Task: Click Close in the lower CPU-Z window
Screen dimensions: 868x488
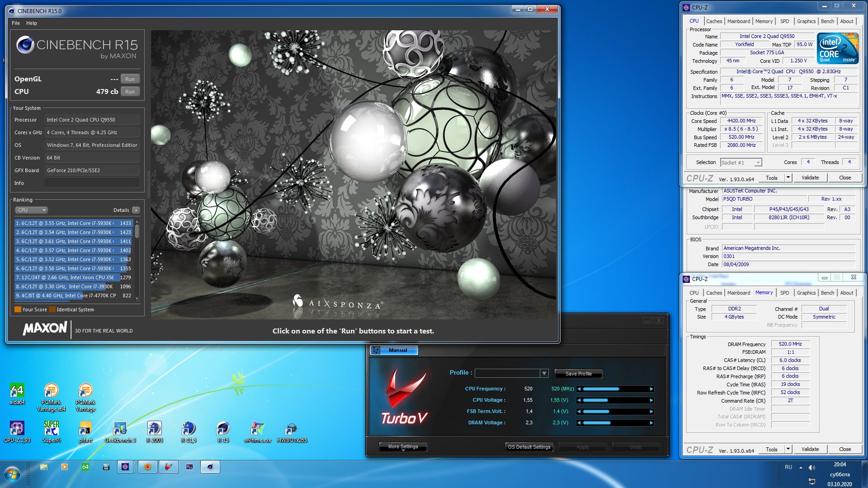Action: (x=845, y=449)
